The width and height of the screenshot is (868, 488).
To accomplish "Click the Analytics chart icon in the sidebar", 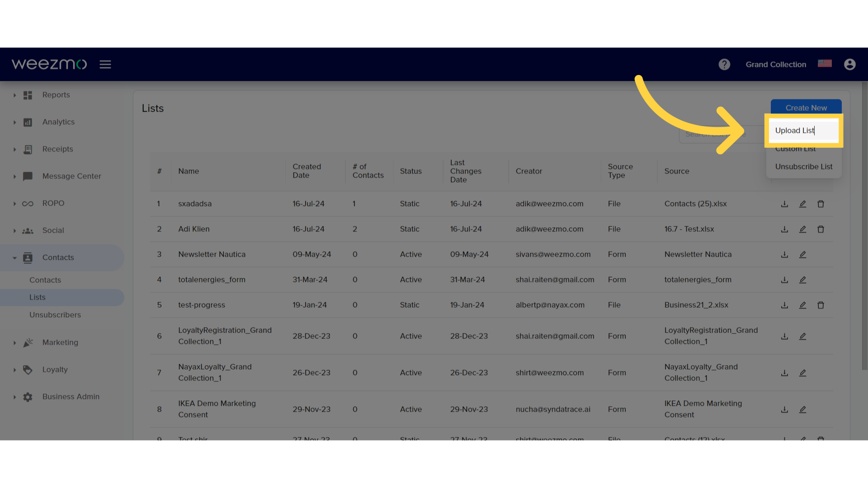I will coord(28,122).
